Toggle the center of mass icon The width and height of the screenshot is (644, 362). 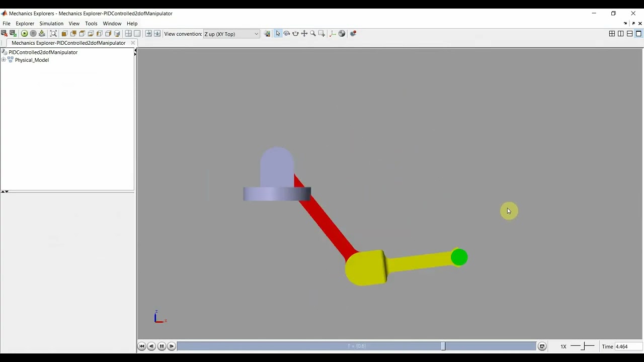(342, 34)
